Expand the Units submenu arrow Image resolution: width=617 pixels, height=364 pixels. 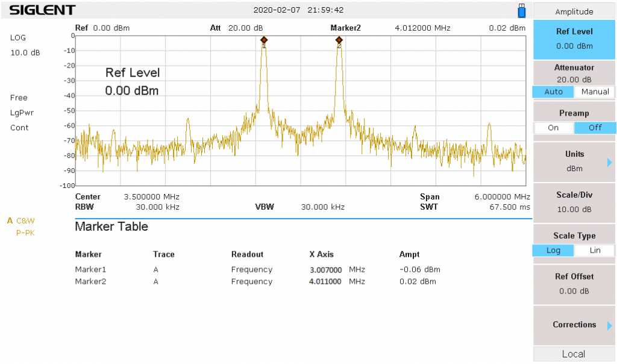609,162
